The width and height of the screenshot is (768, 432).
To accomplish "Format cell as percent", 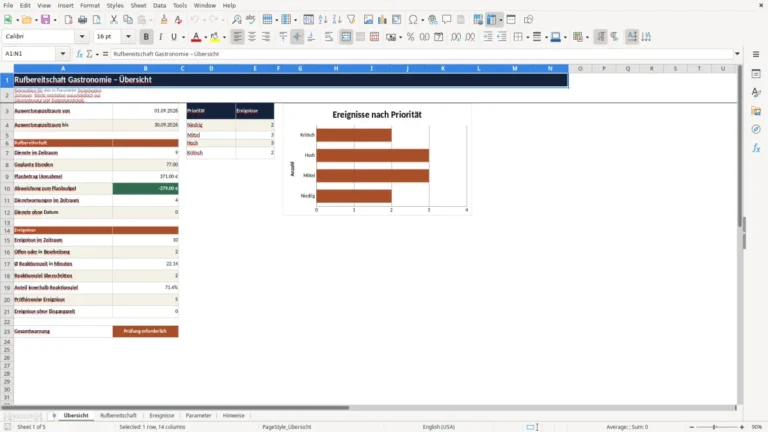I will point(410,37).
